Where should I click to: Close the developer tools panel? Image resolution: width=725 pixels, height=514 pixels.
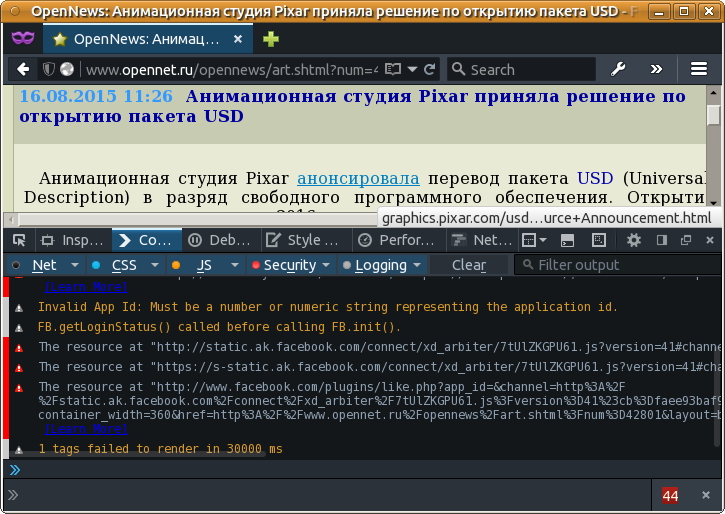coord(710,240)
